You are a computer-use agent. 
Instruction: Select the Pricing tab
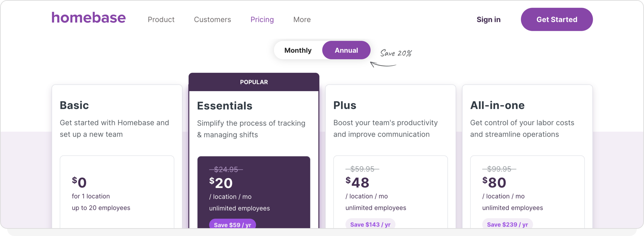[x=262, y=20]
